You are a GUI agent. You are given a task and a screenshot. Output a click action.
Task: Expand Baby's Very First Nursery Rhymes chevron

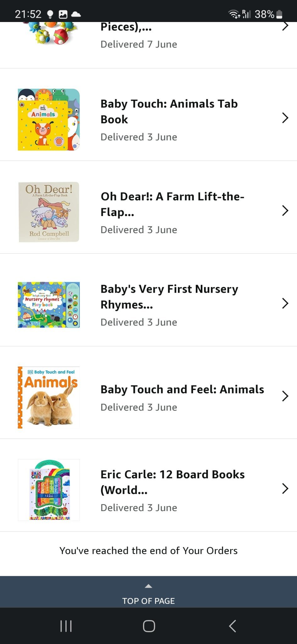coord(285,303)
